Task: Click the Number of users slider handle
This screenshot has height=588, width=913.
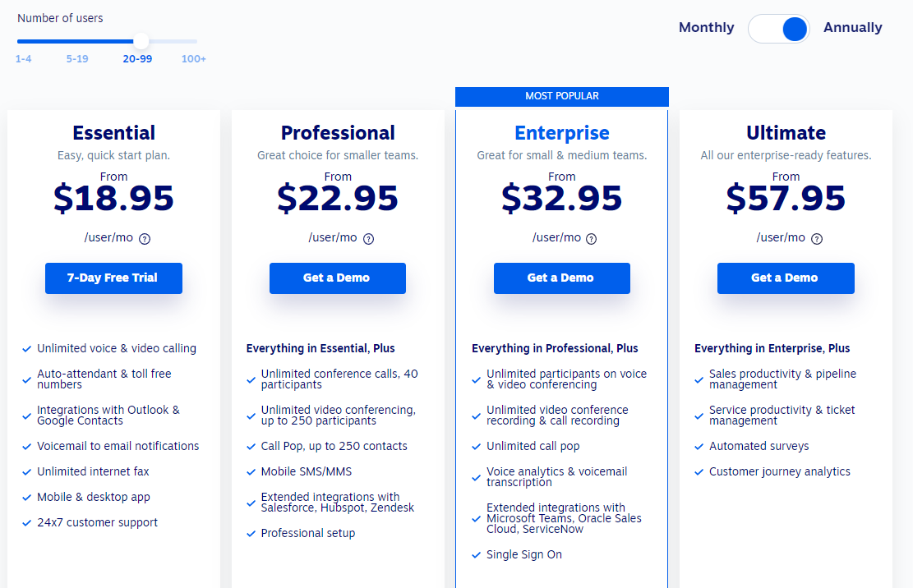Action: point(141,41)
